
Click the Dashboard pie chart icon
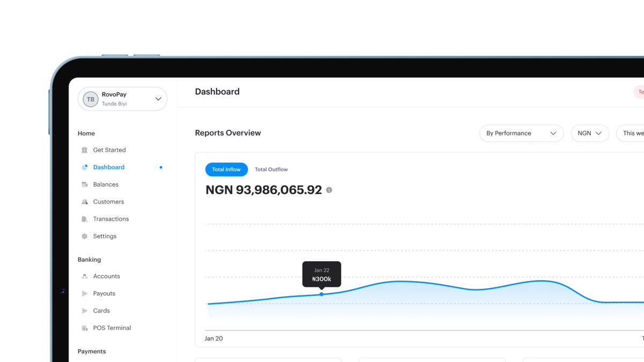coord(84,167)
